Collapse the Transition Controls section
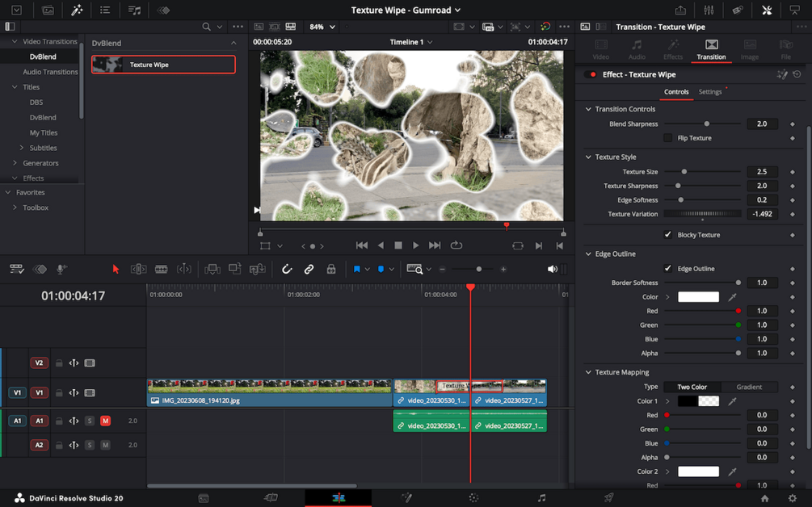This screenshot has height=507, width=812. pos(588,109)
